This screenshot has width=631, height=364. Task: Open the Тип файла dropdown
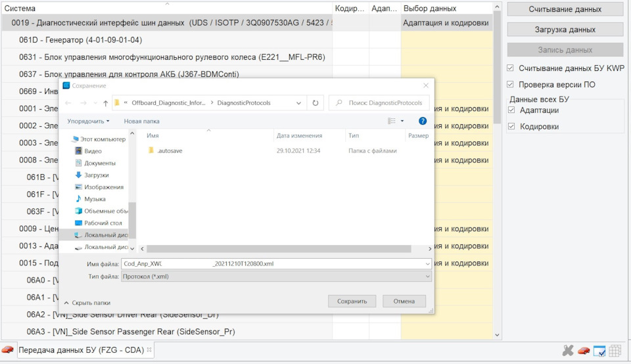click(x=427, y=277)
